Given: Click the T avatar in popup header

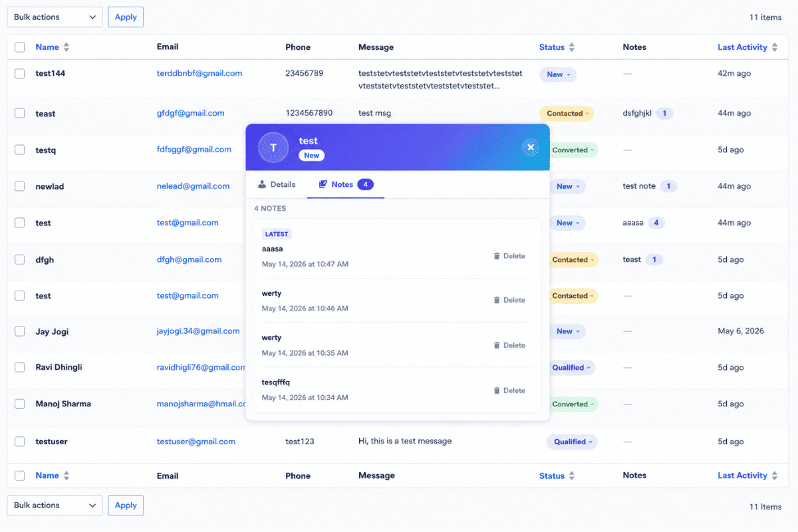Looking at the screenshot, I should [273, 148].
